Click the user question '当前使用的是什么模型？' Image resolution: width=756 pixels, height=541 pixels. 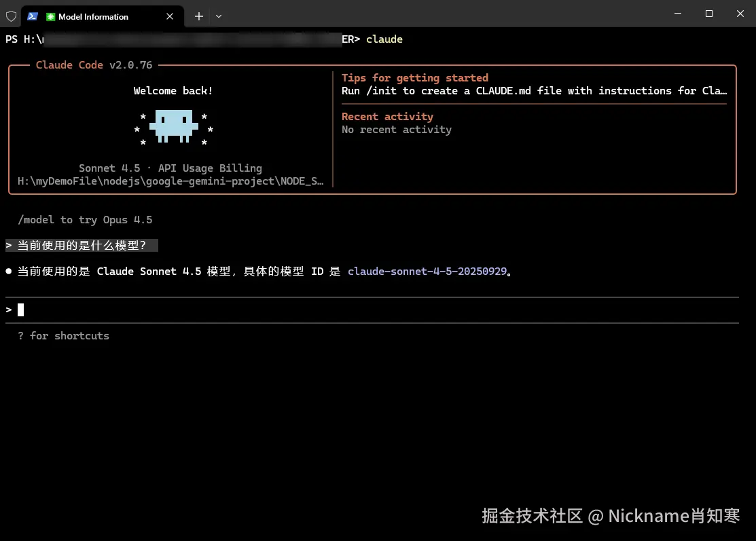click(82, 245)
